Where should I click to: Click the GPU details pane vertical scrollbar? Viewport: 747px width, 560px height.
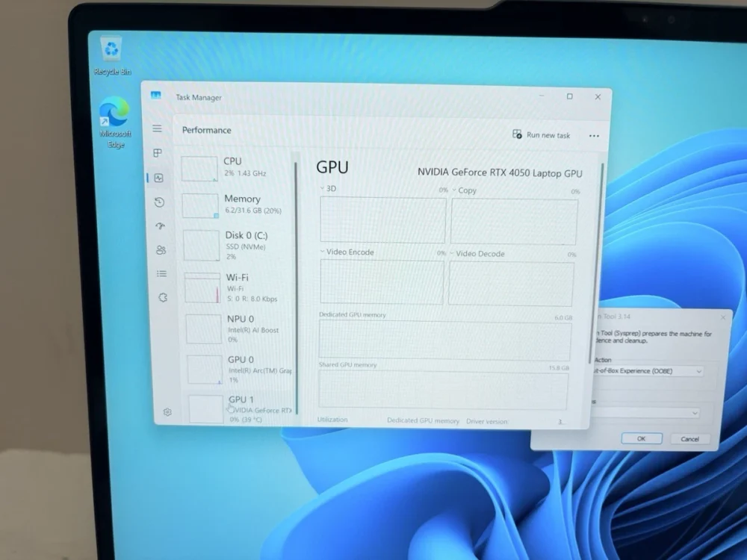click(x=596, y=264)
